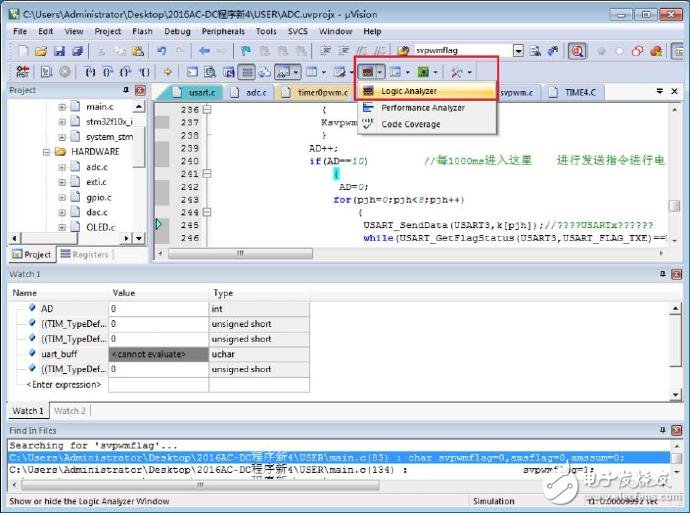Viewport: 690px width, 513px height.
Task: Switch to the Registers panel tab
Action: pos(85,254)
